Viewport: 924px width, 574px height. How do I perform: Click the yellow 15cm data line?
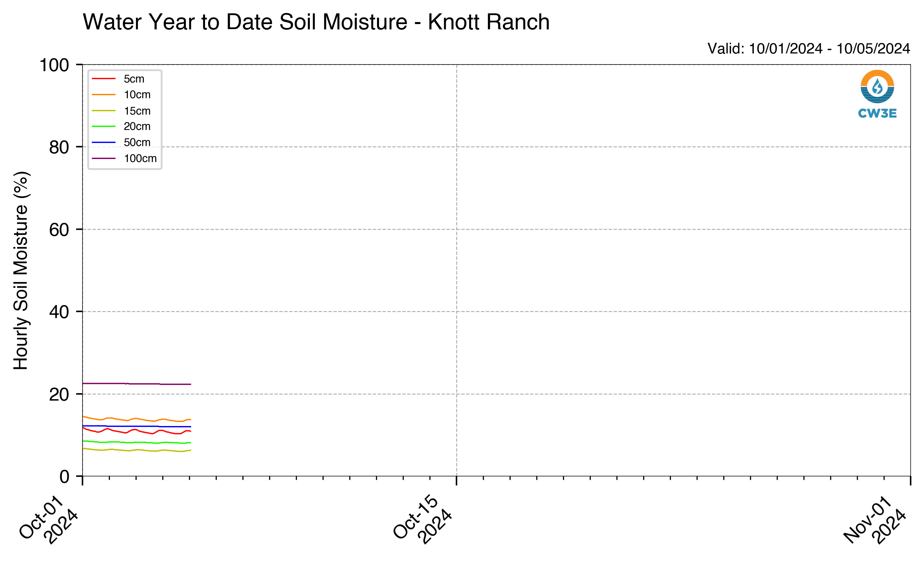coord(137,450)
